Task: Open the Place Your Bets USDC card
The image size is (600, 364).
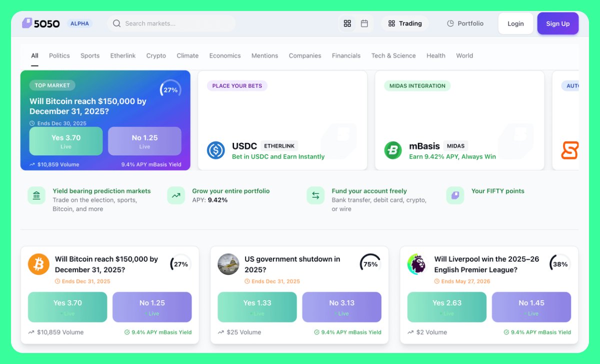Action: [282, 120]
